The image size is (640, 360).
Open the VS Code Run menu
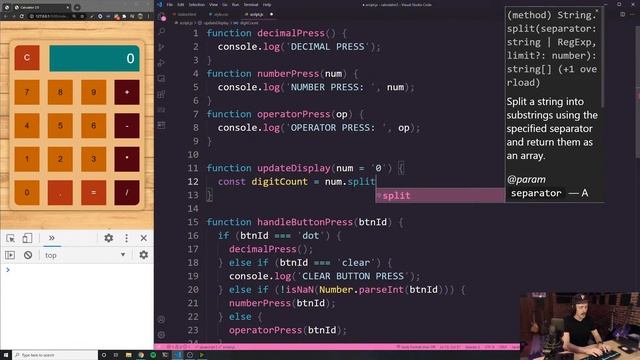(x=236, y=4)
